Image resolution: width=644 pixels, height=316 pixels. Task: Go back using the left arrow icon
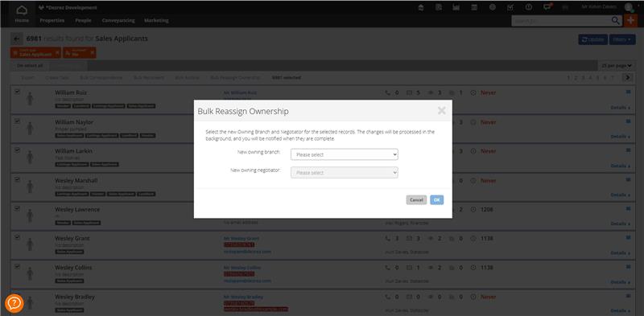pyautogui.click(x=16, y=39)
